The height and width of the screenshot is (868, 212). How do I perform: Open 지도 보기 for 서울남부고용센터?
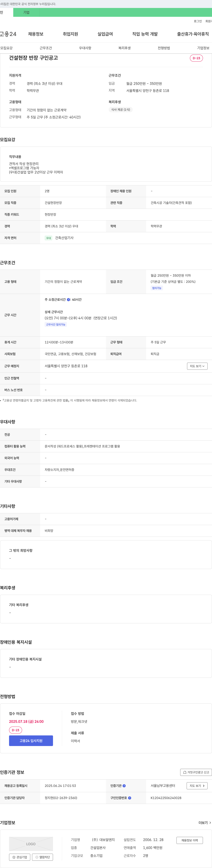(197, 786)
